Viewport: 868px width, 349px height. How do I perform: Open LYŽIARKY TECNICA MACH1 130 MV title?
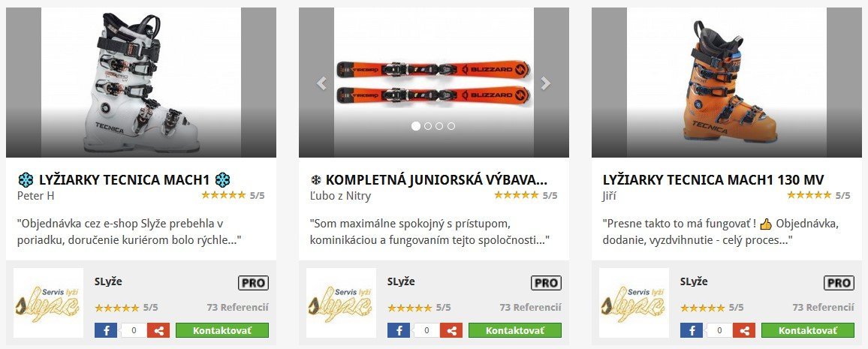click(713, 180)
